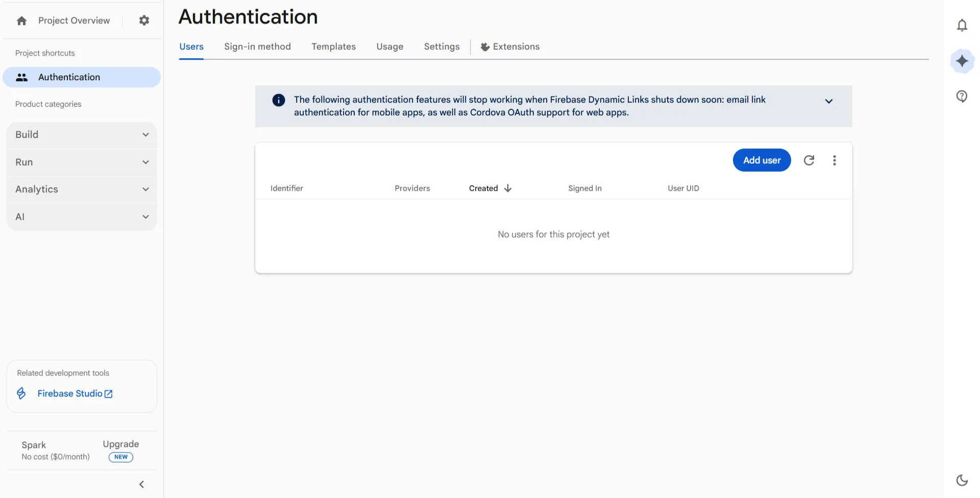Click the Identifier column header
The height and width of the screenshot is (498, 980).
[x=287, y=188]
